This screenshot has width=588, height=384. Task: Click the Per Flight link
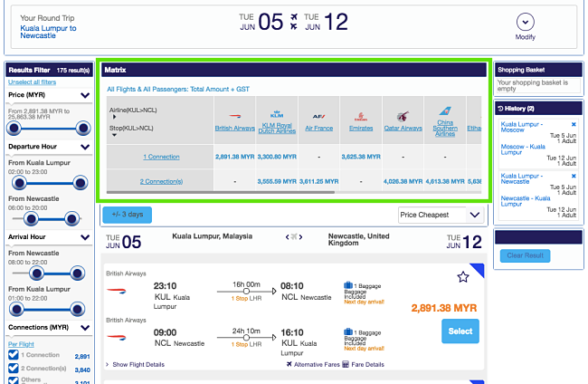(21, 344)
